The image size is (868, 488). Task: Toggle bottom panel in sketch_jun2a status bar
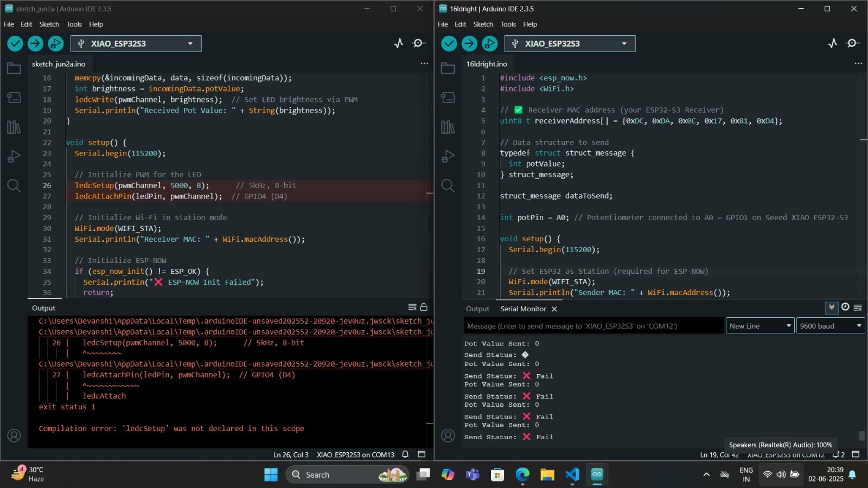pos(422,454)
